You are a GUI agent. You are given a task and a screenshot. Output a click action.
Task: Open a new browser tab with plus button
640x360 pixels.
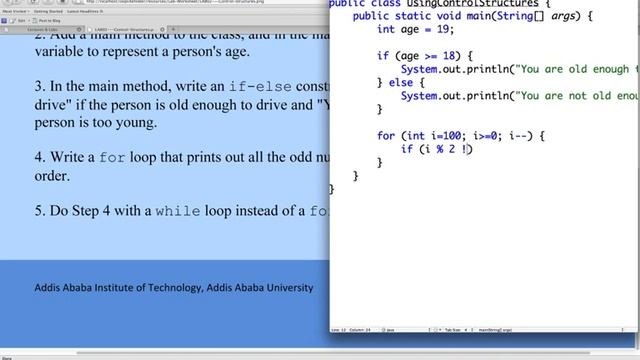tap(173, 29)
